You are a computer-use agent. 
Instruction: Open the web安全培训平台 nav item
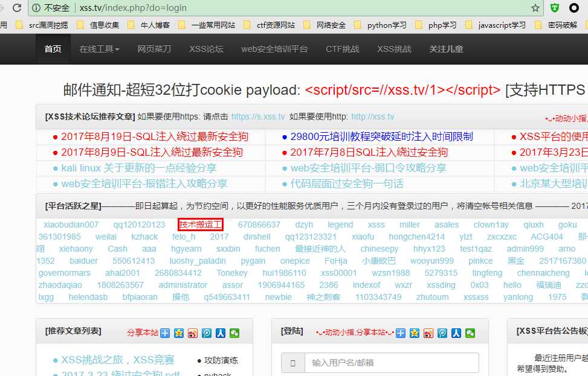click(274, 49)
